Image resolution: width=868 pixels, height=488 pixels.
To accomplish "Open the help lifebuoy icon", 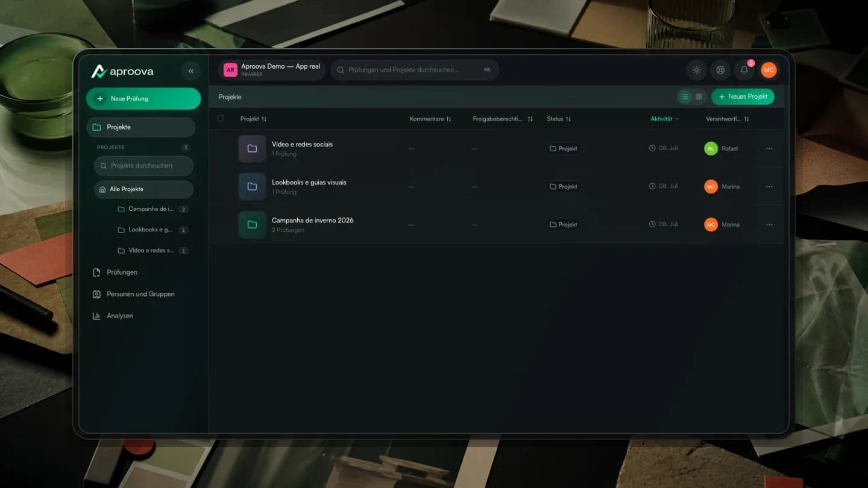I will tap(720, 70).
